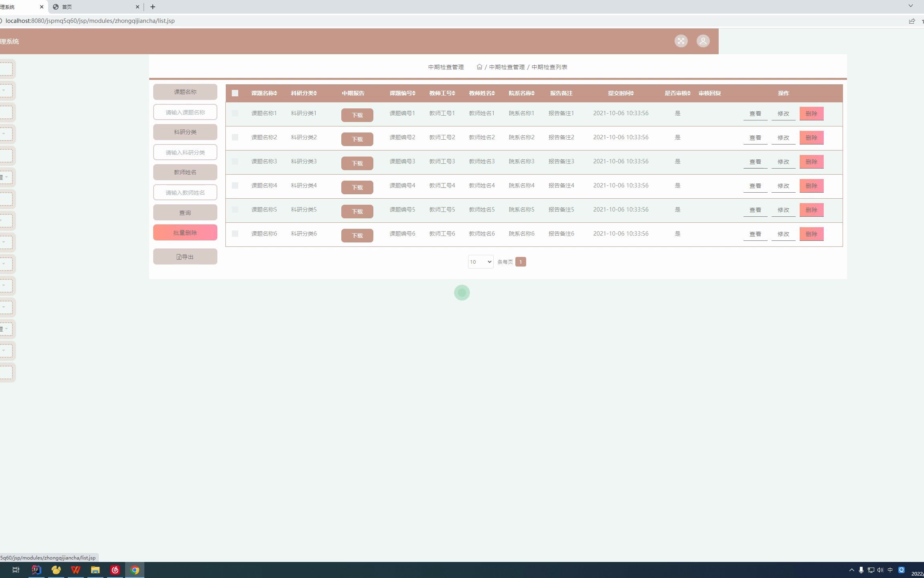Screen dimensions: 924x578
Task: Click the 查询 button on sidebar
Action: click(x=185, y=212)
